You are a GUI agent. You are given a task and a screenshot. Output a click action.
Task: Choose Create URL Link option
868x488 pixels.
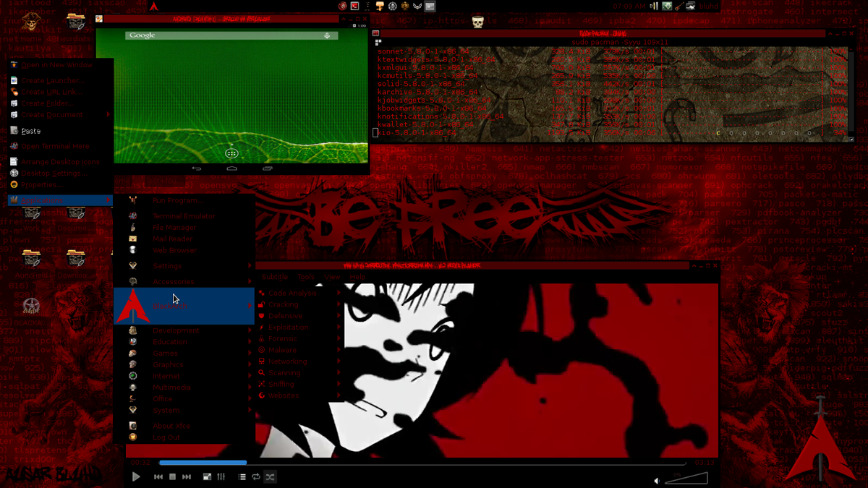click(60, 93)
